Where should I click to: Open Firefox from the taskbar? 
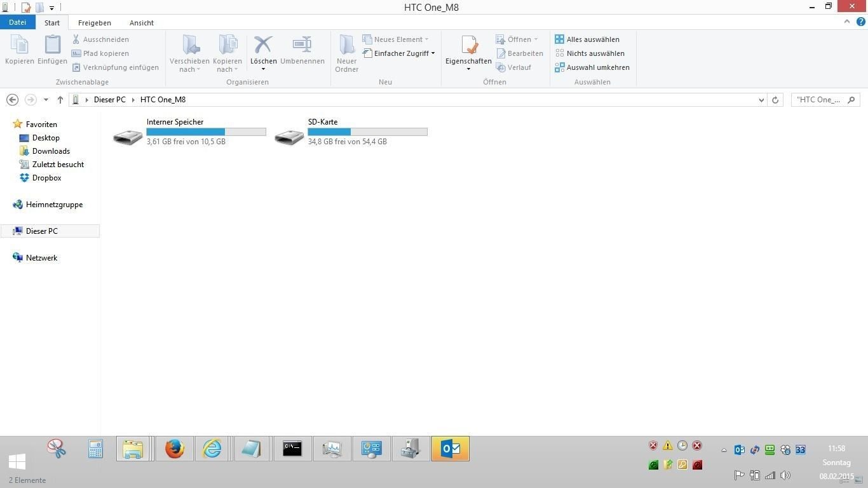174,449
